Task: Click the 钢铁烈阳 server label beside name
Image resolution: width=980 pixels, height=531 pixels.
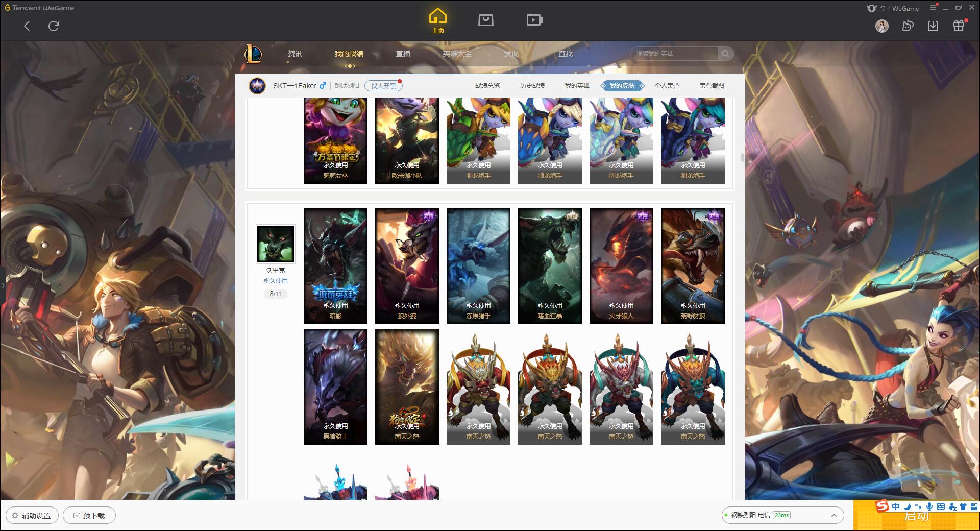Action: tap(347, 86)
